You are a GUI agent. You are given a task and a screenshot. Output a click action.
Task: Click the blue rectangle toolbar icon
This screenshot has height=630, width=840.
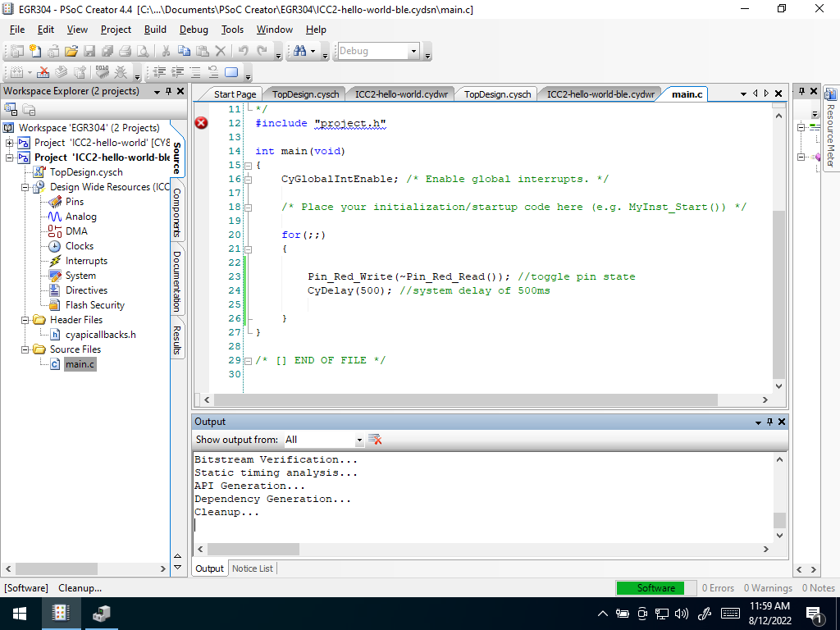tap(231, 72)
